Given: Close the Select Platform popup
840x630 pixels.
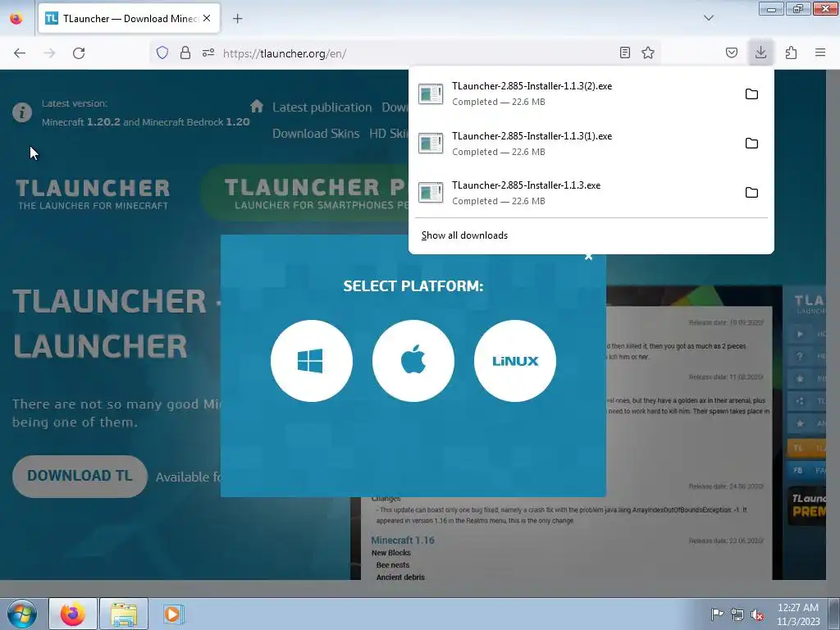Looking at the screenshot, I should [588, 257].
